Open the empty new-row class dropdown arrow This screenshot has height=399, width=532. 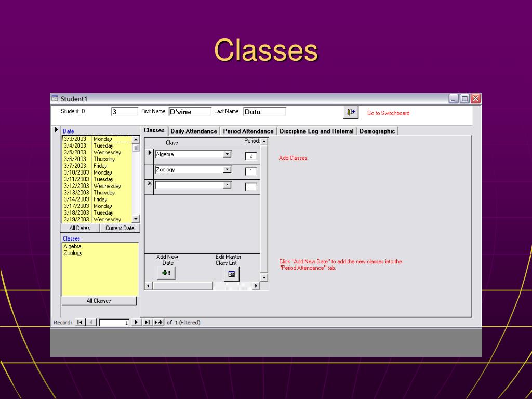[x=228, y=185]
